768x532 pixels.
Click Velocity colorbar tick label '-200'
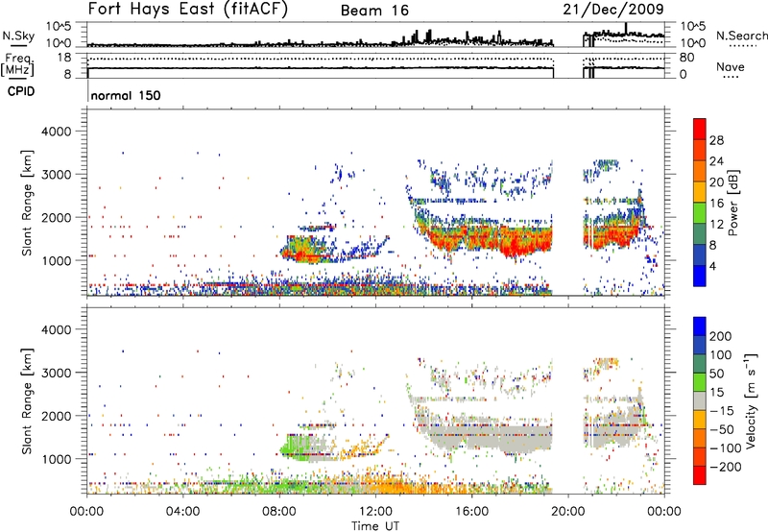click(726, 467)
